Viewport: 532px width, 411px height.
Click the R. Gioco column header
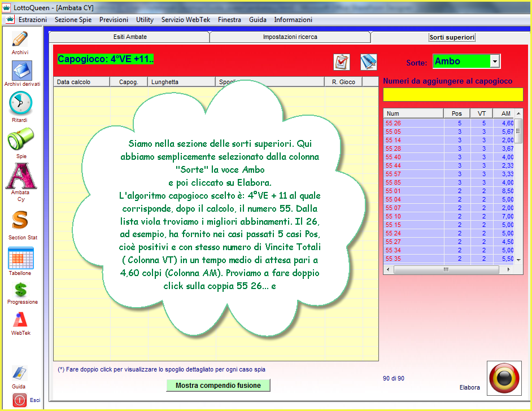[x=343, y=82]
